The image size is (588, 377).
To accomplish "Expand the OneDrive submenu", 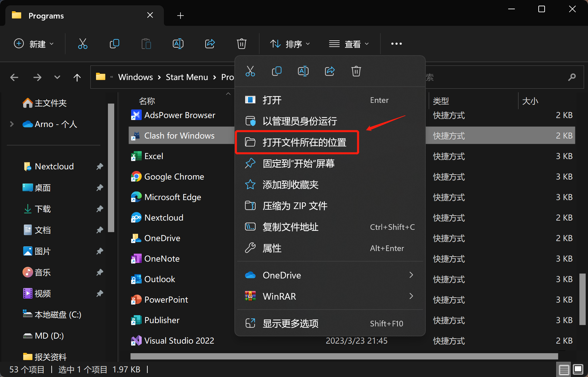I will tap(411, 275).
